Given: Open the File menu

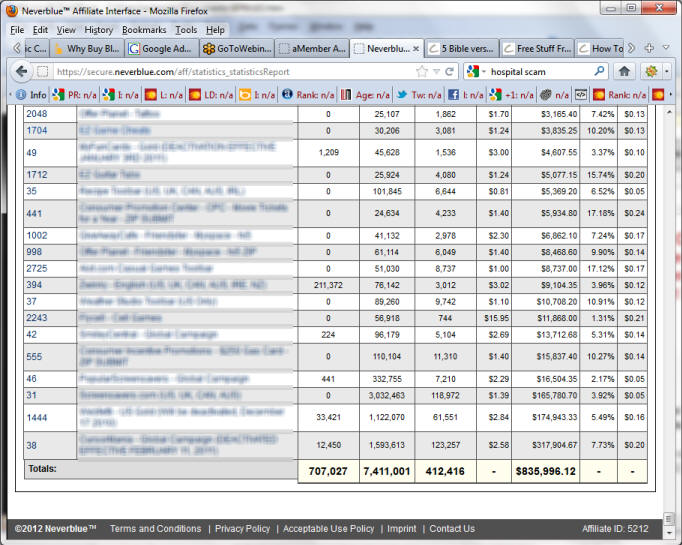Looking at the screenshot, I should [x=17, y=30].
